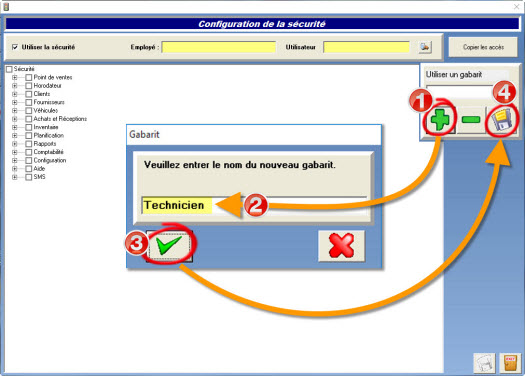The width and height of the screenshot is (525, 376).
Task: Click the green plus add gabarit icon
Action: (440, 120)
